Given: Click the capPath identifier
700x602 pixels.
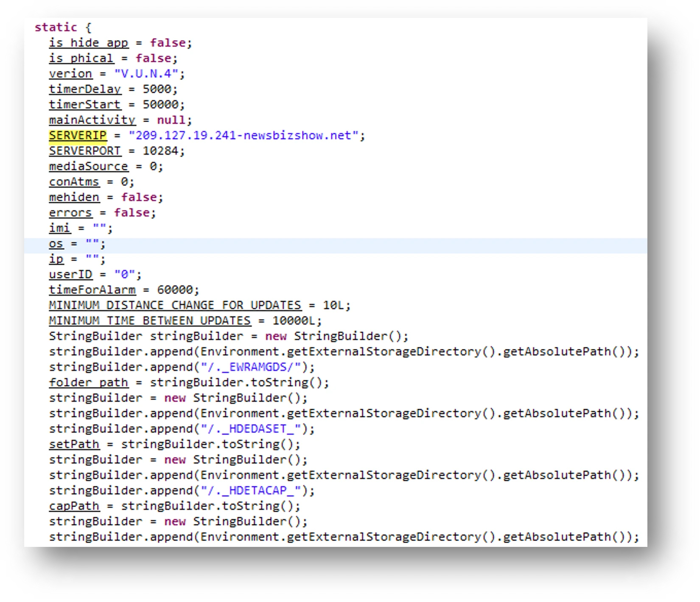Looking at the screenshot, I should point(74,506).
